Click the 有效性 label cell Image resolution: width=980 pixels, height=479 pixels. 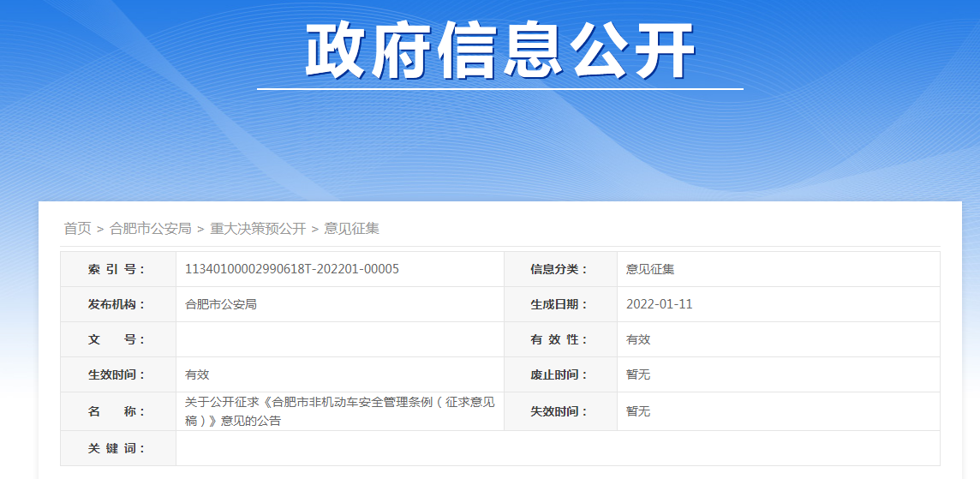(x=560, y=339)
